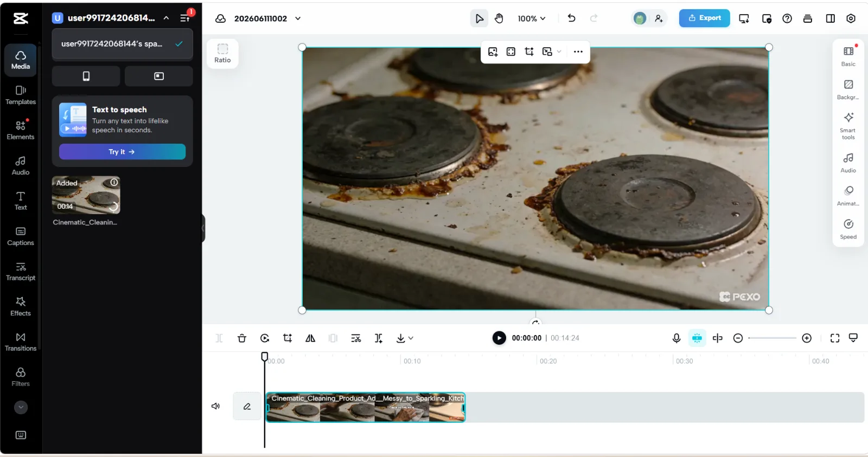This screenshot has width=868, height=457.
Task: Toggle the right side panel layout
Action: tap(830, 18)
